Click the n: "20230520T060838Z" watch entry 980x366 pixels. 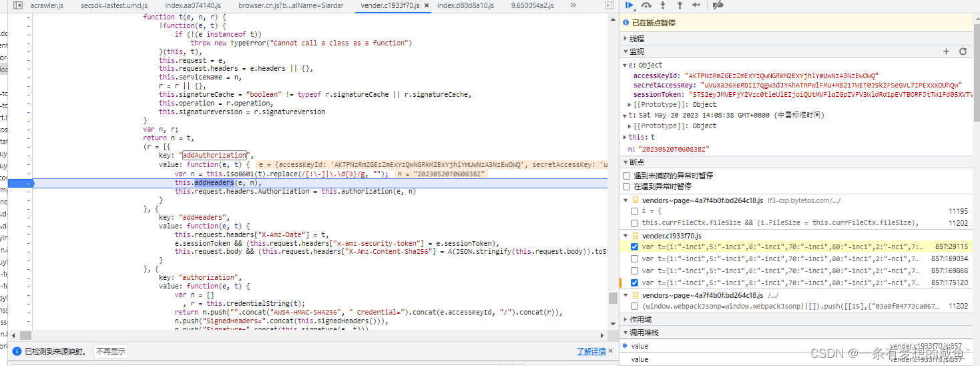(668, 149)
